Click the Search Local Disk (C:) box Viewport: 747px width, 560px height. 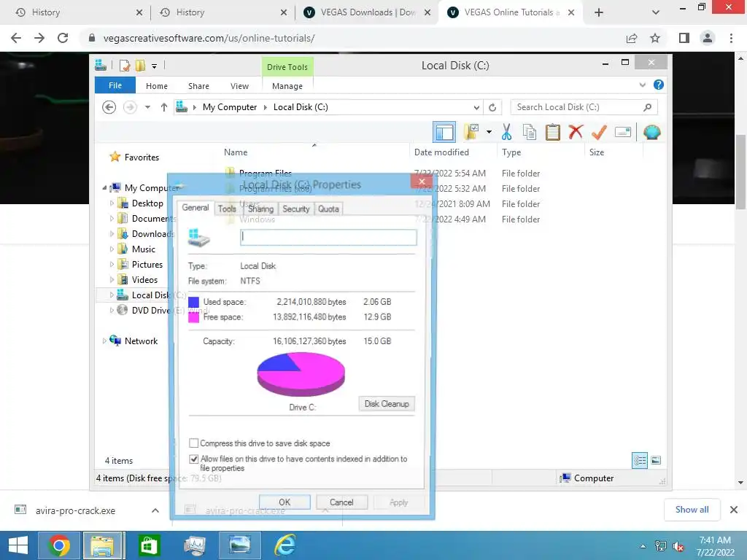(x=584, y=107)
